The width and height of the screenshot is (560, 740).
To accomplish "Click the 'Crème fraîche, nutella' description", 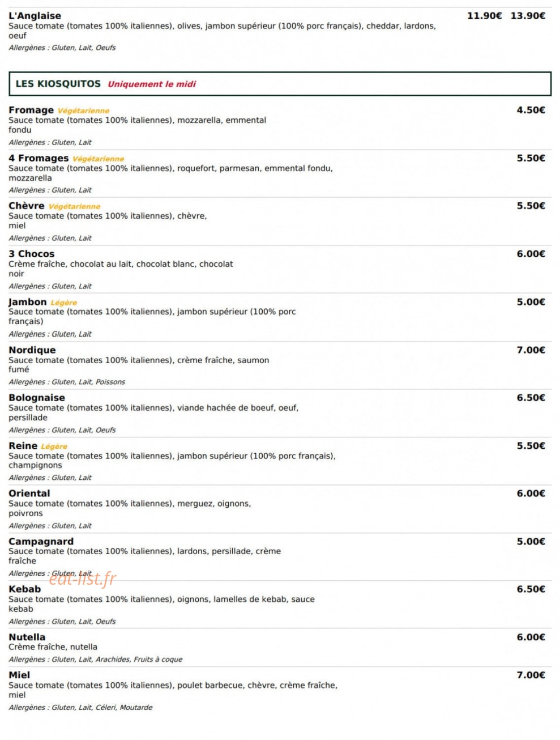I will click(x=53, y=647).
